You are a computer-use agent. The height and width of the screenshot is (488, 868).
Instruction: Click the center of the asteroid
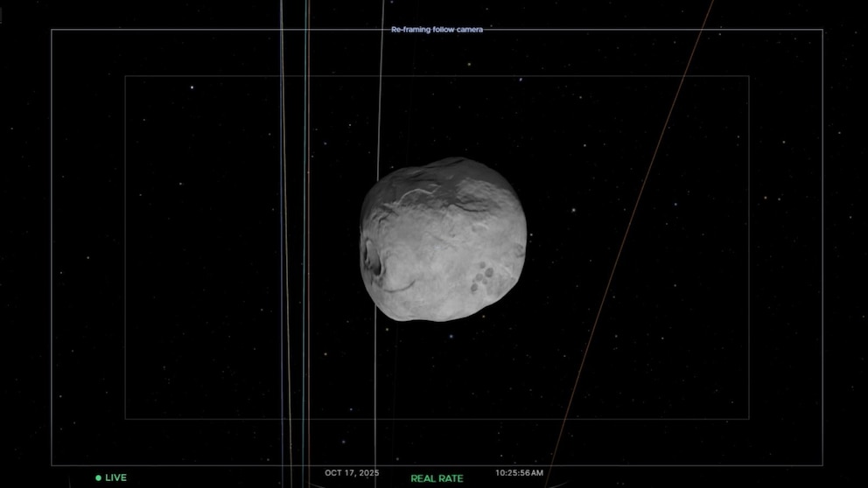(x=443, y=239)
